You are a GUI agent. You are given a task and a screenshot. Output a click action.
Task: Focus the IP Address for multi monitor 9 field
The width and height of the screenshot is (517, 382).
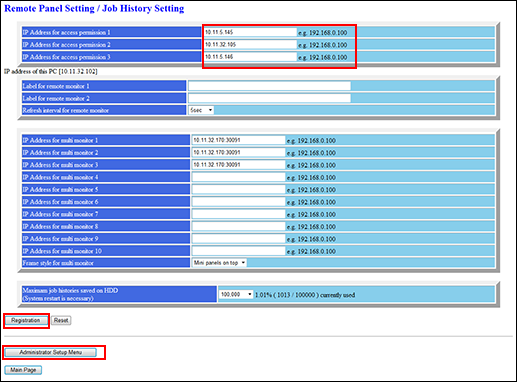[x=239, y=239]
